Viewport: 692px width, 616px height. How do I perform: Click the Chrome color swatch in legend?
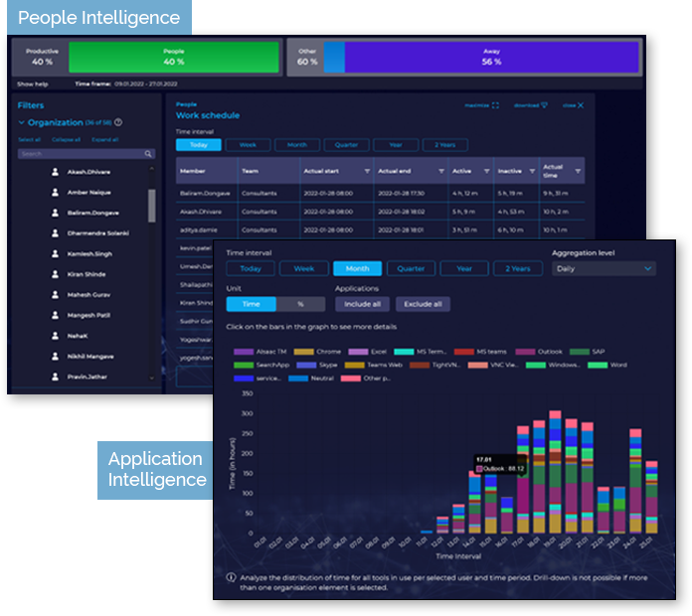click(303, 351)
